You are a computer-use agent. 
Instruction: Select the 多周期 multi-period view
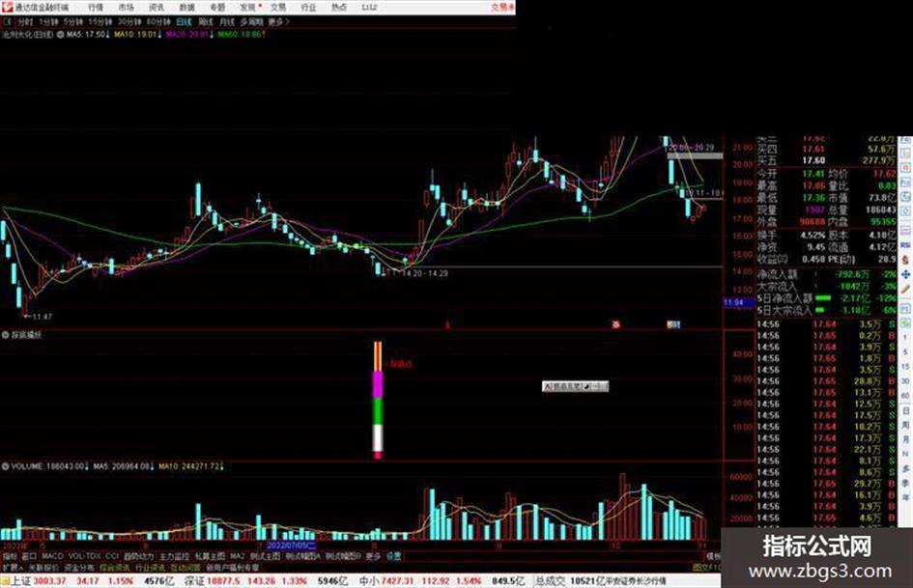[x=251, y=21]
